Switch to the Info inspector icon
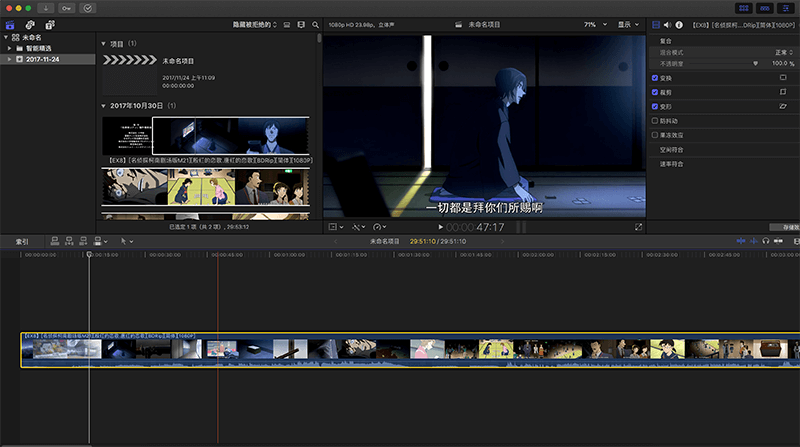 tap(679, 24)
